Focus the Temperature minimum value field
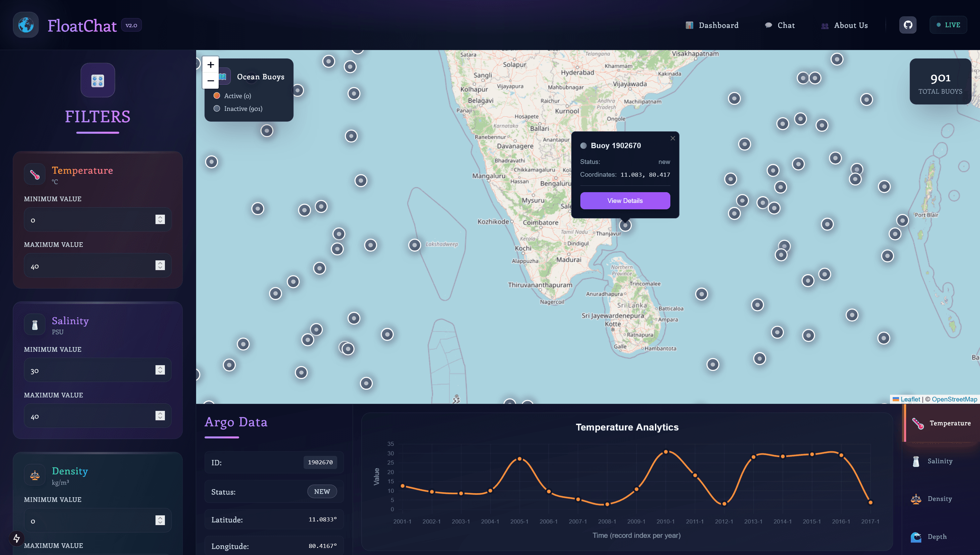The height and width of the screenshot is (555, 980). [x=97, y=220]
